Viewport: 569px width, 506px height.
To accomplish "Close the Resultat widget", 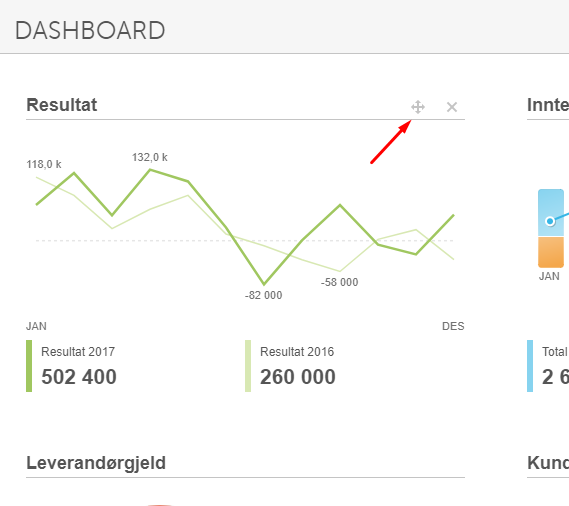I will [452, 107].
